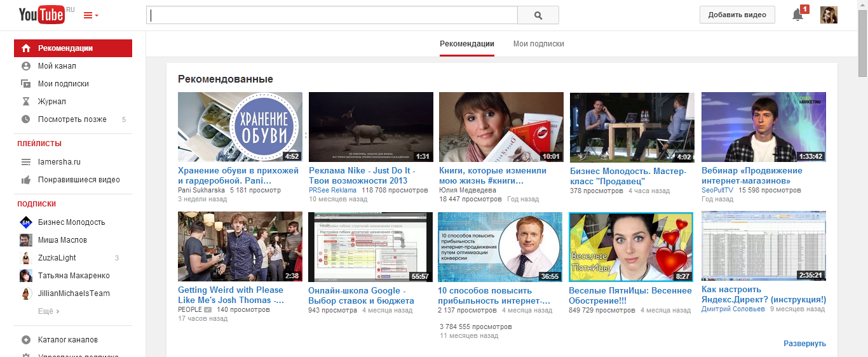
Task: Expand recommendations with Развернуть
Action: point(804,344)
